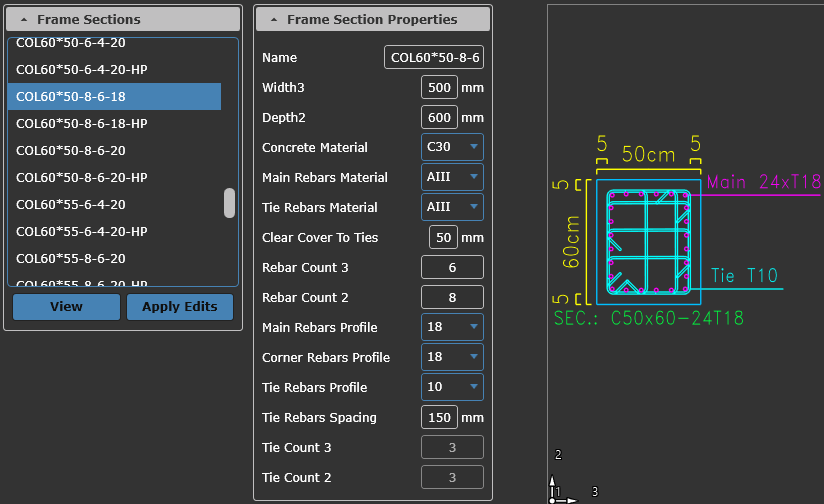Select COL60*50-6-4-20-HP list item
This screenshot has height=504, width=824.
82,69
